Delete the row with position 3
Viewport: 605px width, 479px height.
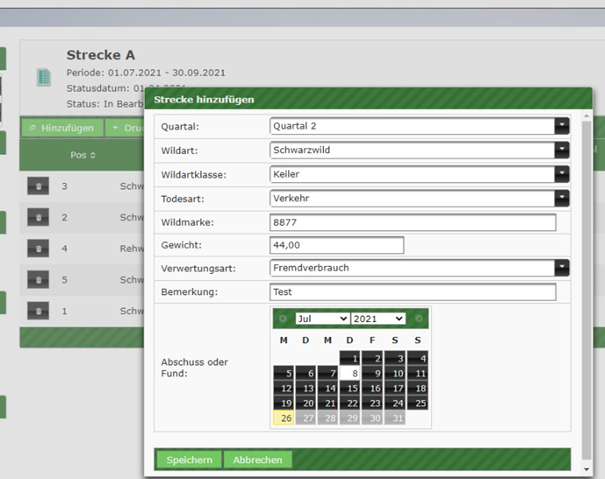coord(37,186)
